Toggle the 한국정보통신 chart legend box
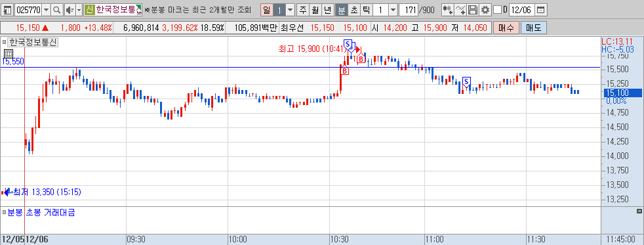 click(x=5, y=42)
